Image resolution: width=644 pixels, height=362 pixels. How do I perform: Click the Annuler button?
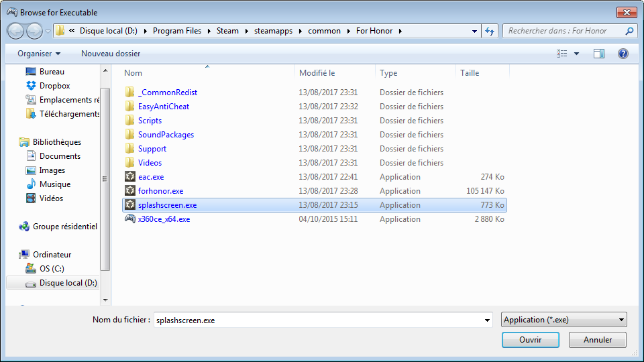(x=598, y=340)
